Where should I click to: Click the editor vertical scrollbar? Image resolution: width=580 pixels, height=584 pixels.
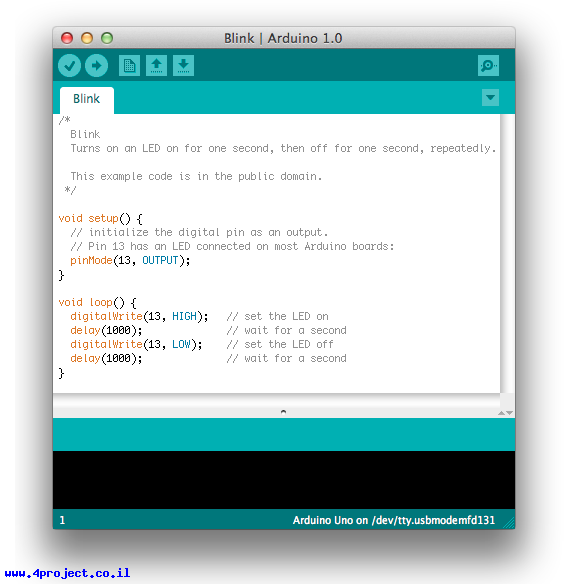(507, 253)
